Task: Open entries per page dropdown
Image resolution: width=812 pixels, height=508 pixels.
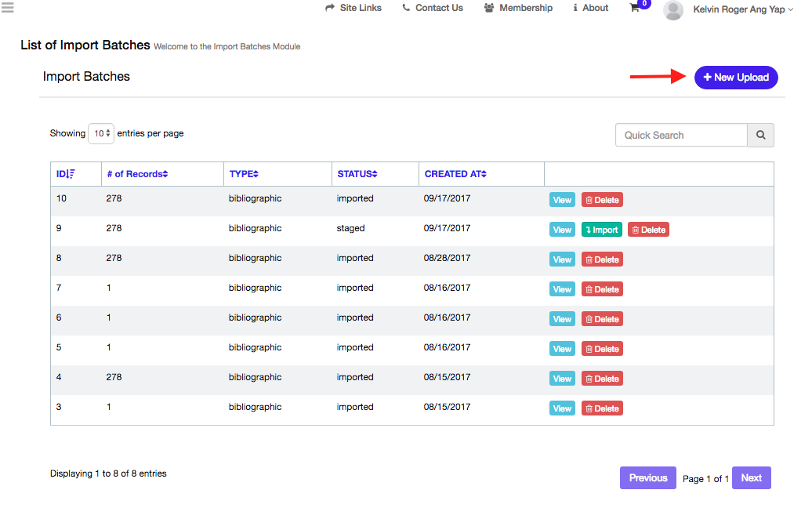Action: [x=101, y=133]
